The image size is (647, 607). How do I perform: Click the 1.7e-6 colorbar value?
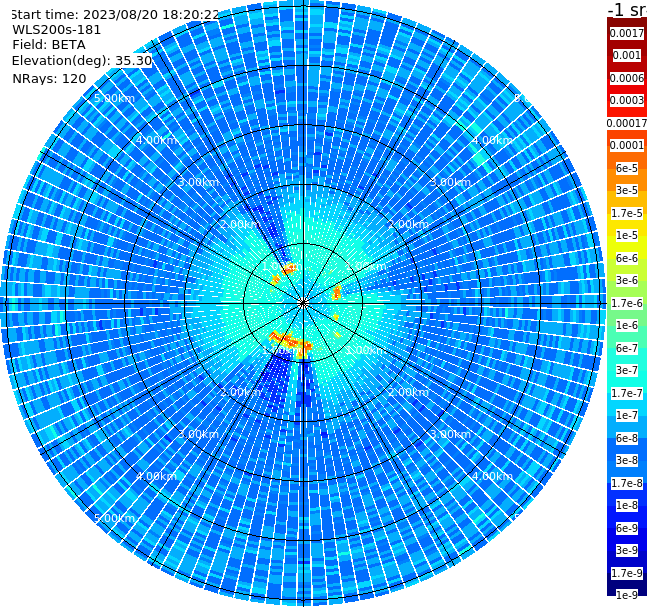pos(627,303)
